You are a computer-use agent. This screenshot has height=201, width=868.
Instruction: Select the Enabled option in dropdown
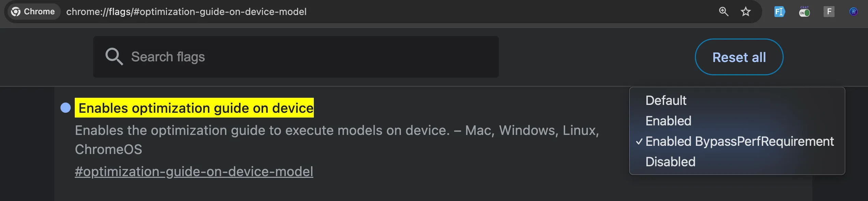tap(668, 121)
